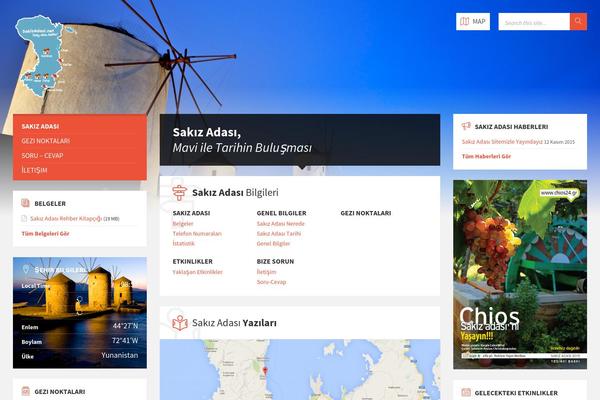
Task: Open the Yaklaşan Etkinlikler link
Action: coord(197,272)
